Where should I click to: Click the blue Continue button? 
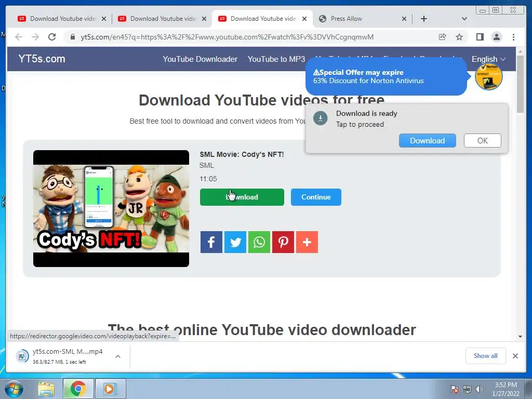[316, 197]
